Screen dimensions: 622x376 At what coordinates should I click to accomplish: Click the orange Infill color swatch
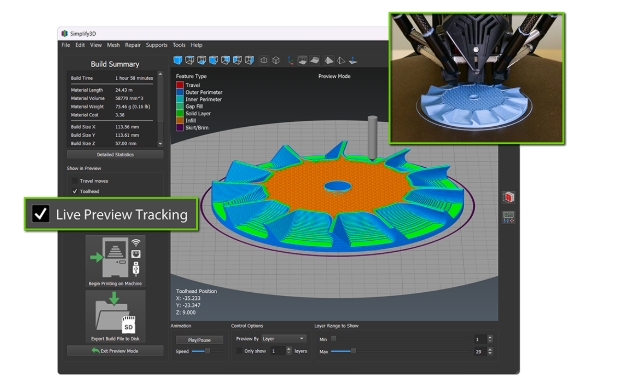click(180, 120)
